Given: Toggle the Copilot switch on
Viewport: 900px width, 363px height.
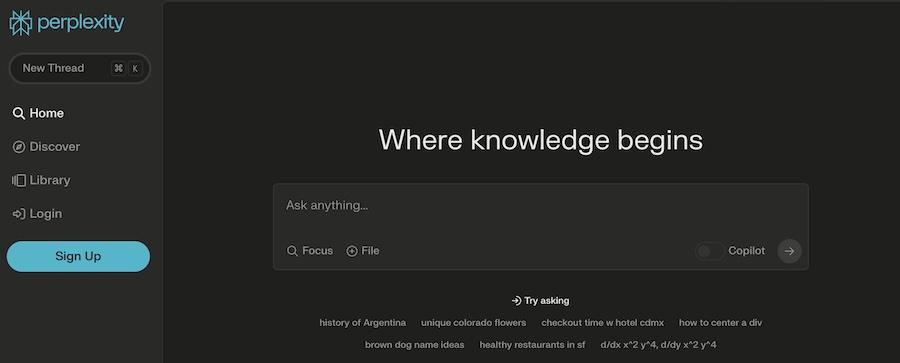Looking at the screenshot, I should click(x=709, y=251).
